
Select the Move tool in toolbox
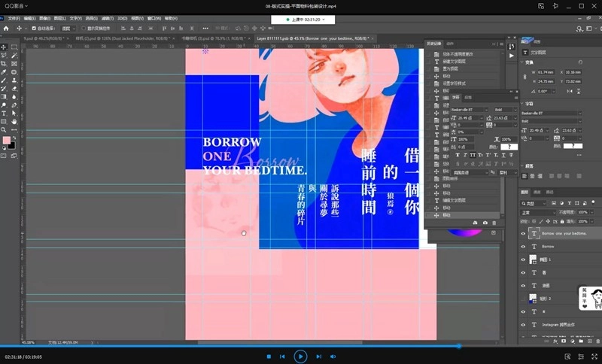(x=4, y=47)
